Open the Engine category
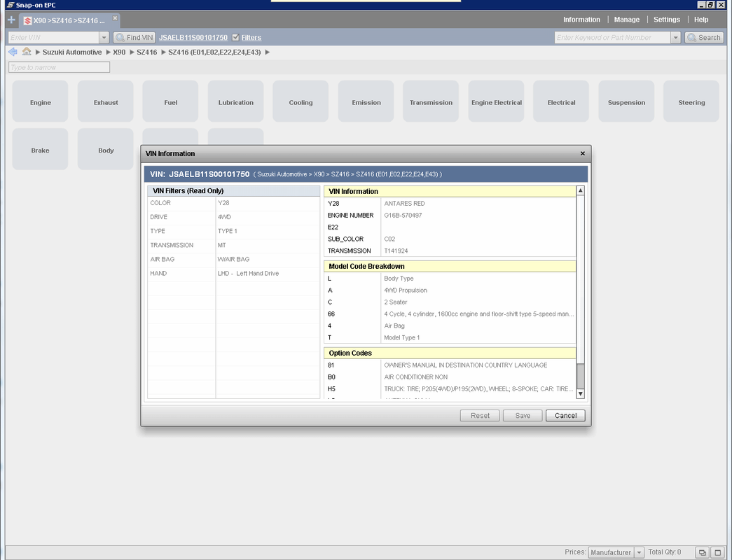The width and height of the screenshot is (732, 560). pos(40,101)
